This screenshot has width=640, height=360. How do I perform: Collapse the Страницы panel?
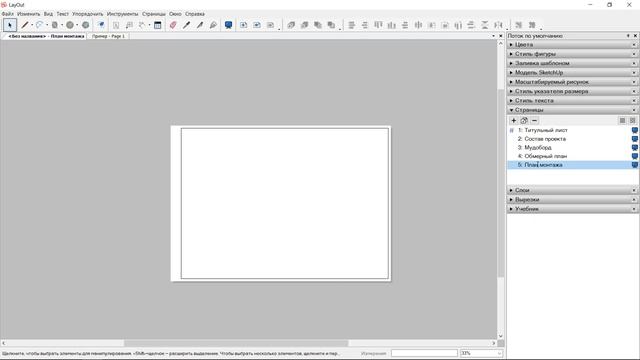573,110
